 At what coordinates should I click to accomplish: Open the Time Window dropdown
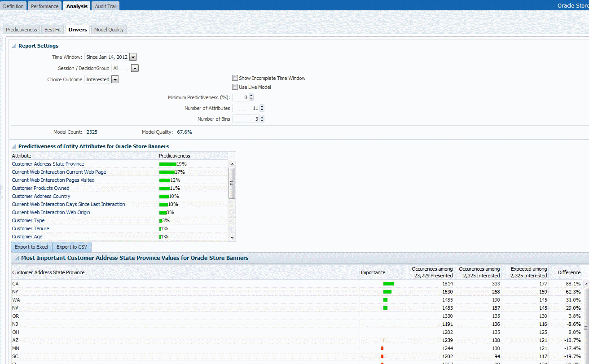click(133, 57)
